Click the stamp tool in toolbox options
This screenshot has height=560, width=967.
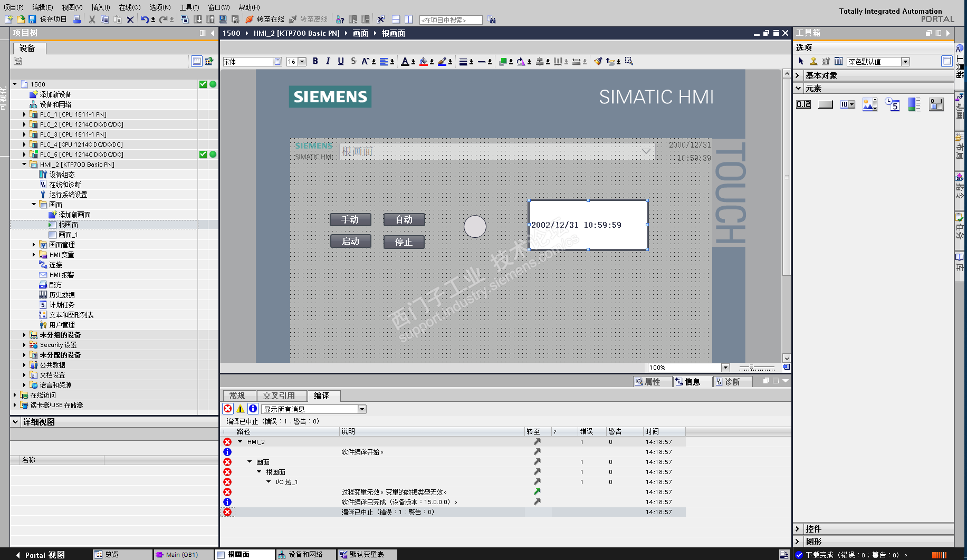pyautogui.click(x=813, y=61)
